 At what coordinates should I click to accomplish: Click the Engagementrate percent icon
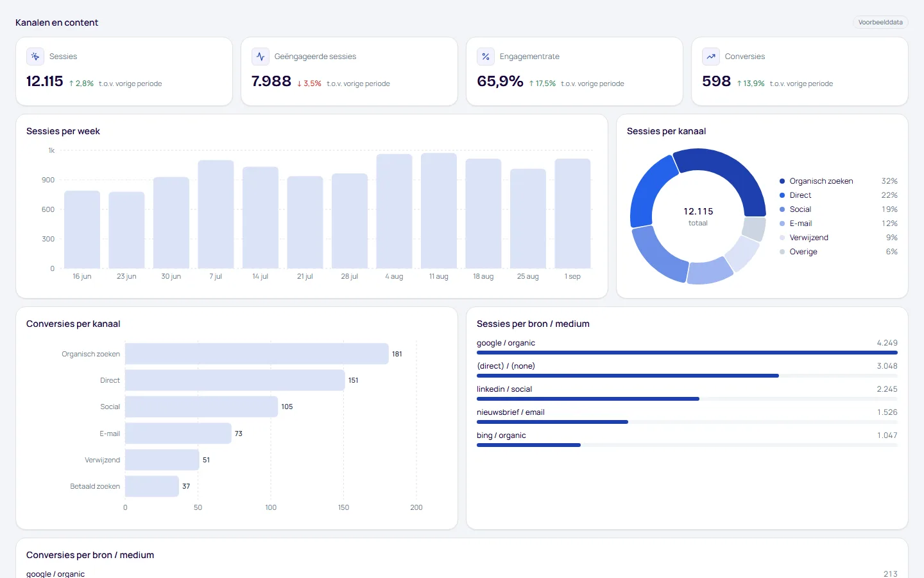point(486,57)
